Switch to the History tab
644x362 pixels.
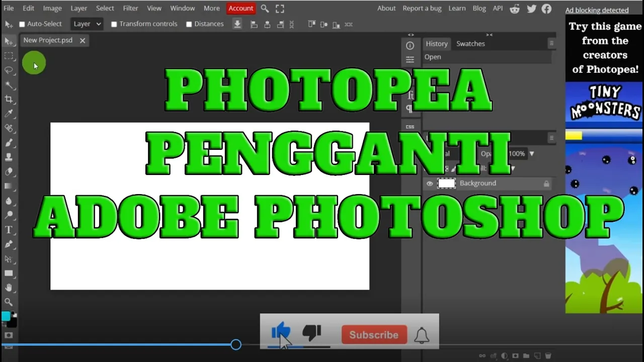click(437, 44)
